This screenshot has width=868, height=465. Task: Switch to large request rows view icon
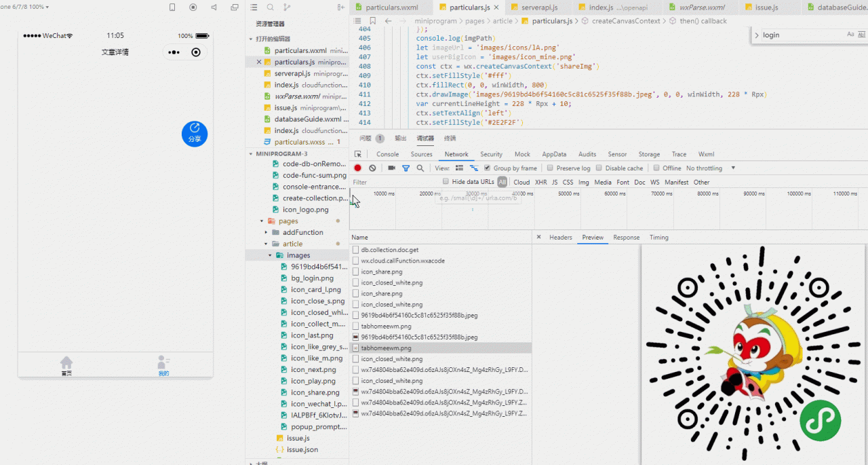pyautogui.click(x=460, y=168)
